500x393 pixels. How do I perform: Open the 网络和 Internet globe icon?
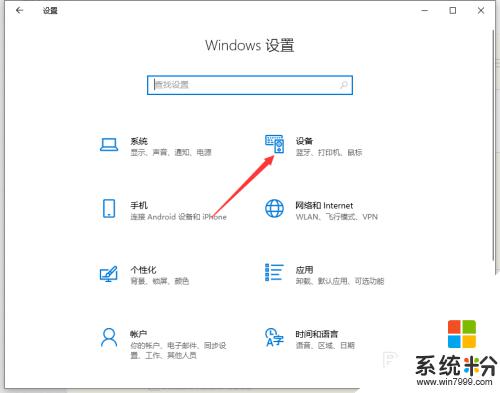(274, 208)
